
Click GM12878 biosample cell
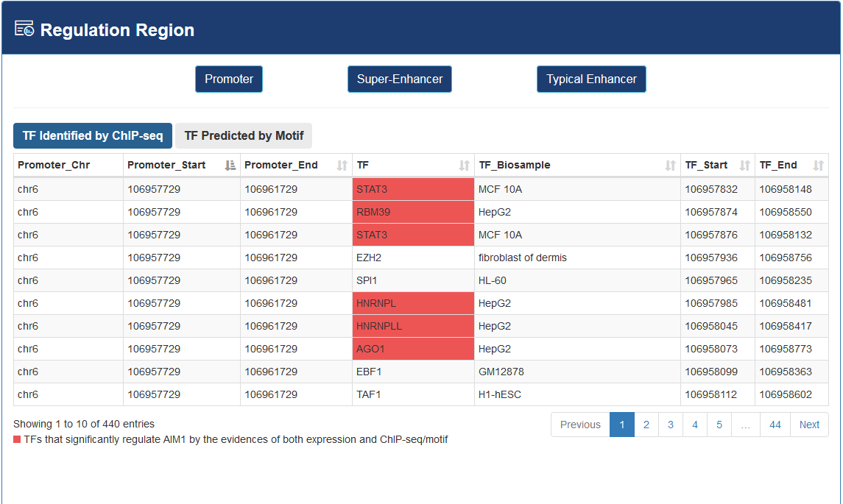pyautogui.click(x=577, y=372)
